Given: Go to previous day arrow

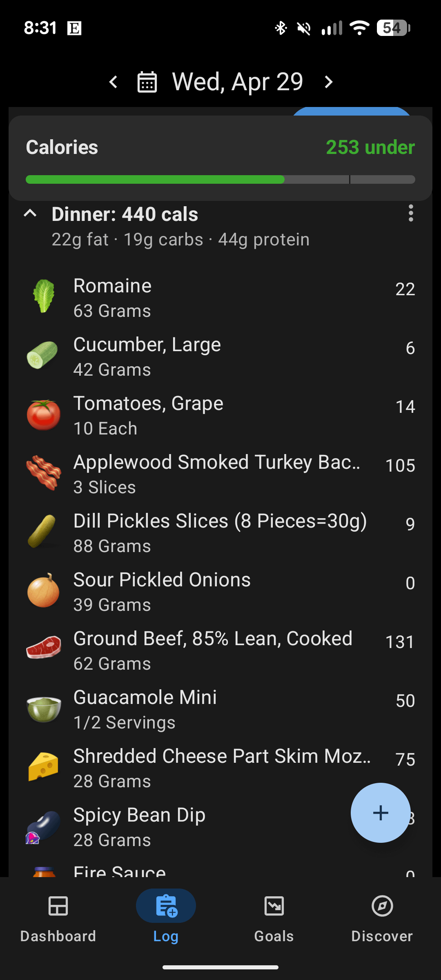Looking at the screenshot, I should (114, 82).
